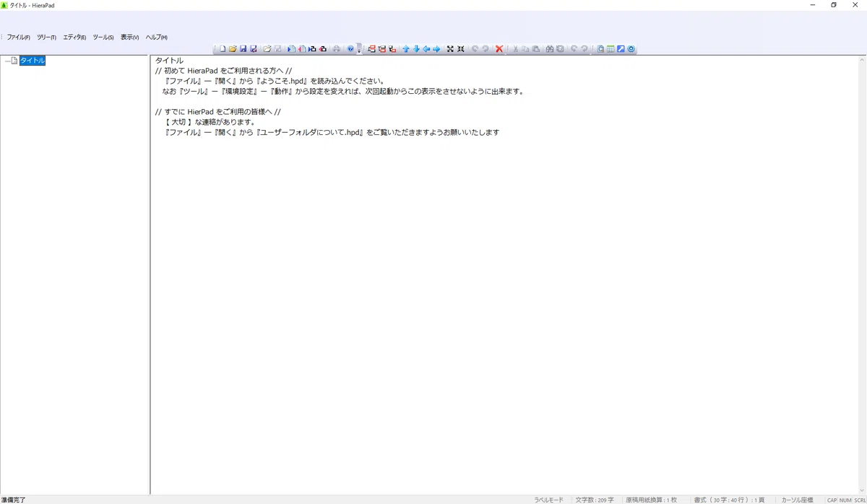Open the ファイル(F) menu
Screen dimensions: 867x504
click(18, 37)
